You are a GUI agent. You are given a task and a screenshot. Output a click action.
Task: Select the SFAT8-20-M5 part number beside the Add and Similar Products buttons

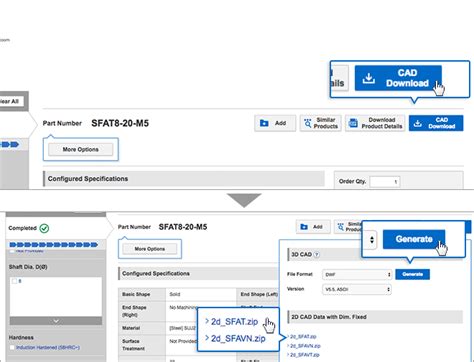coord(120,123)
